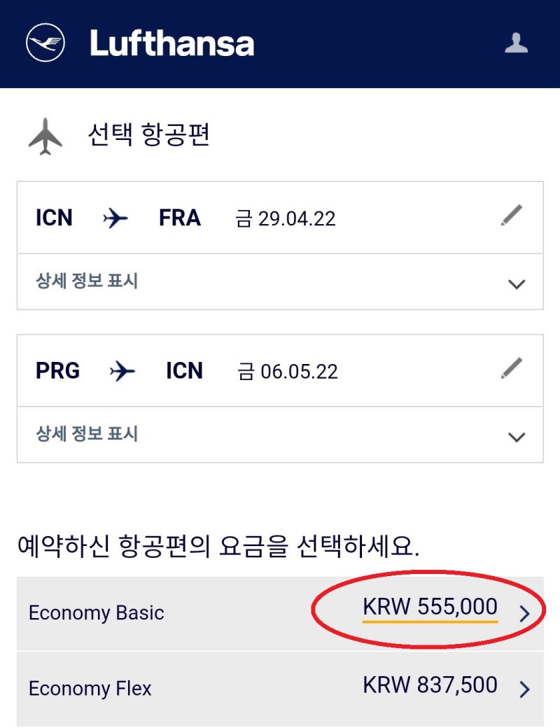Click plane arrow icon between PRG and ICN
This screenshot has width=560, height=728.
point(122,371)
